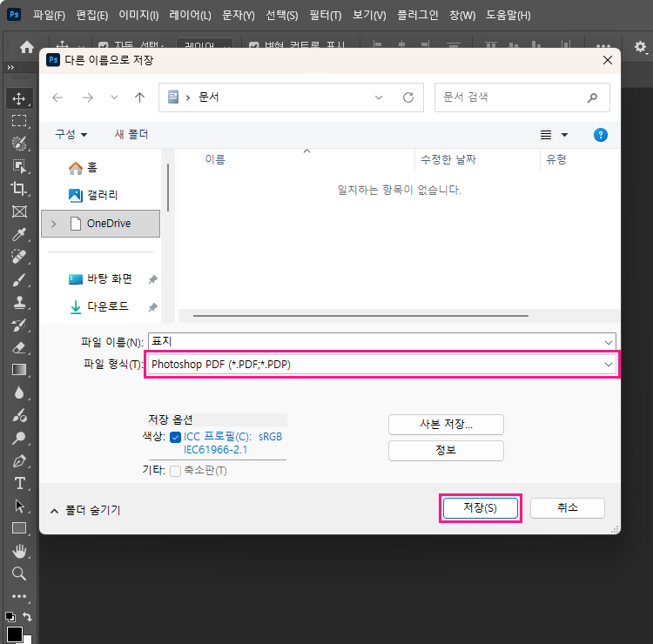Toggle the 축소판 checkbox
The height and width of the screenshot is (644, 653).
click(176, 471)
